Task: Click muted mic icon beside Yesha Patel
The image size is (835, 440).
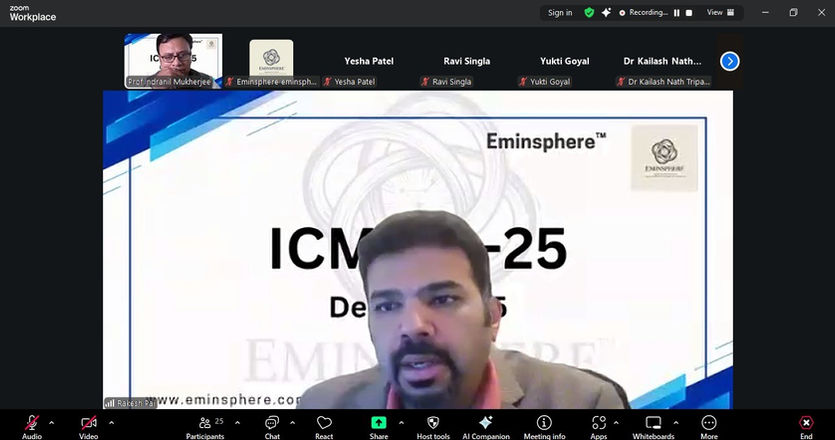Action: point(328,82)
